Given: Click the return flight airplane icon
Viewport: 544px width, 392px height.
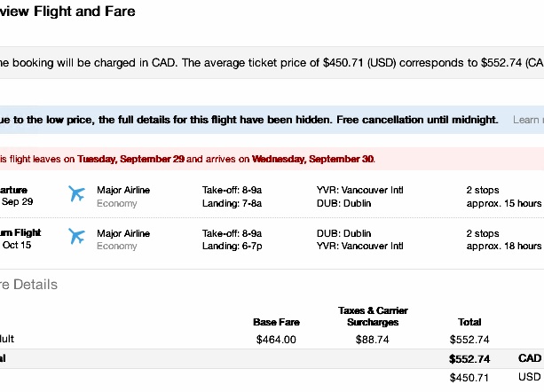Looking at the screenshot, I should (x=76, y=236).
